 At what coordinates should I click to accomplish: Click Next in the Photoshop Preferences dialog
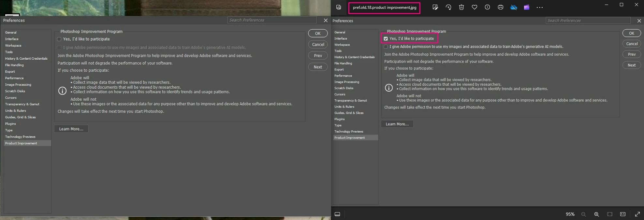318,67
